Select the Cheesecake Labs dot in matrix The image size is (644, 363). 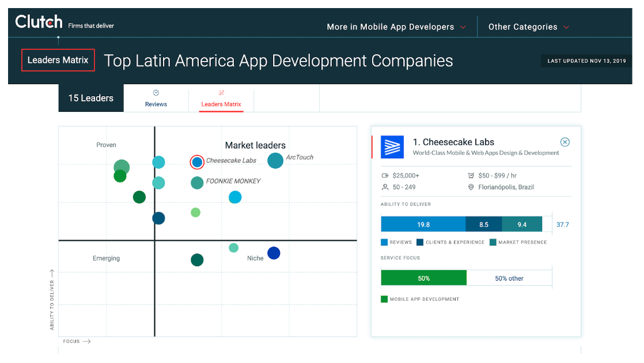point(197,162)
